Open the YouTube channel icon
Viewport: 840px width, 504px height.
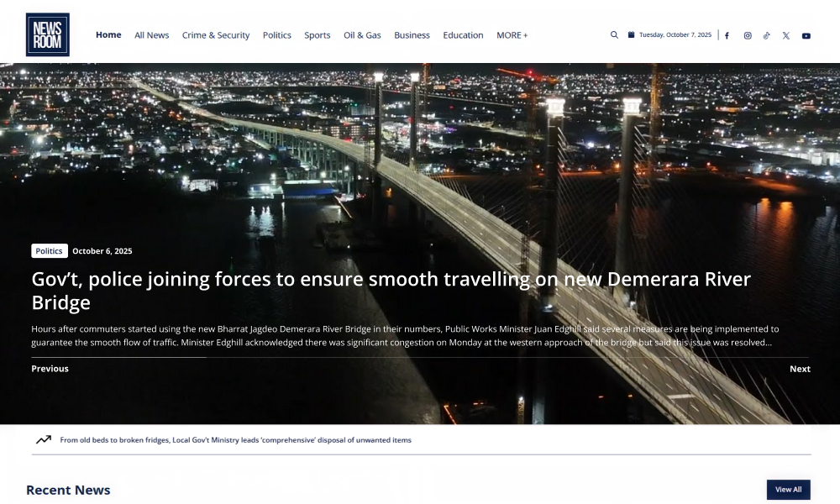pos(806,35)
